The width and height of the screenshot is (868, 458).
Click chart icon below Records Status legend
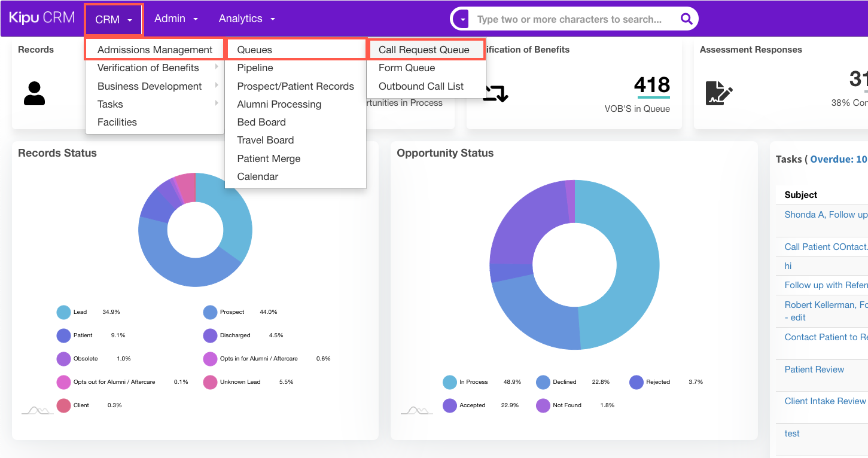pyautogui.click(x=38, y=410)
